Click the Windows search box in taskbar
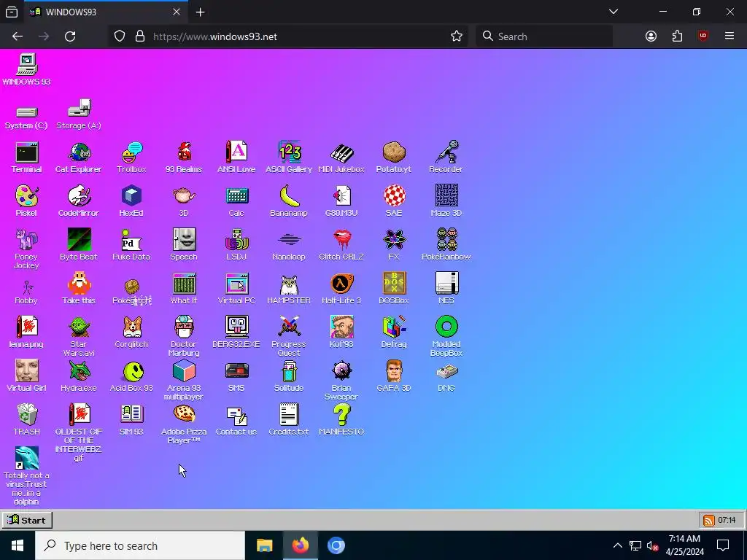This screenshot has width=747, height=560. point(140,545)
